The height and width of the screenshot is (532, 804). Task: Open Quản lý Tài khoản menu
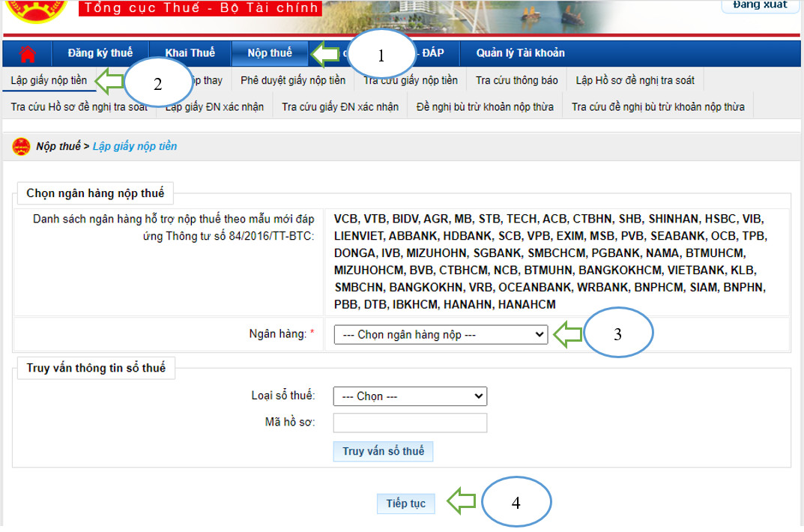pos(521,53)
